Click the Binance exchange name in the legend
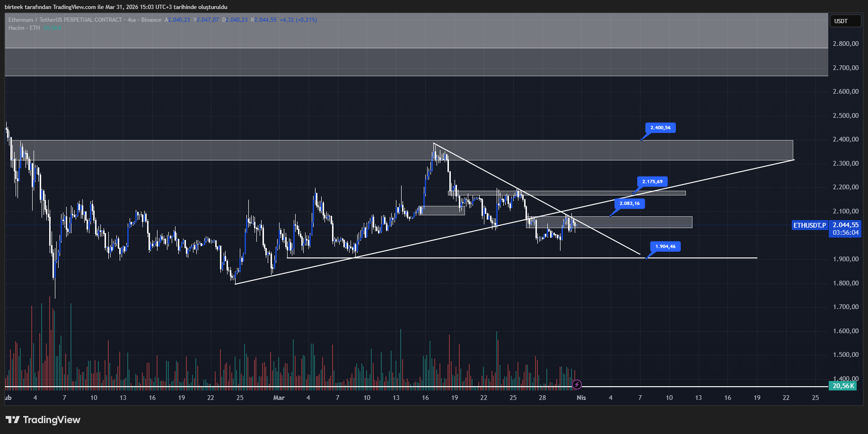The height and width of the screenshot is (434, 868). tap(150, 20)
